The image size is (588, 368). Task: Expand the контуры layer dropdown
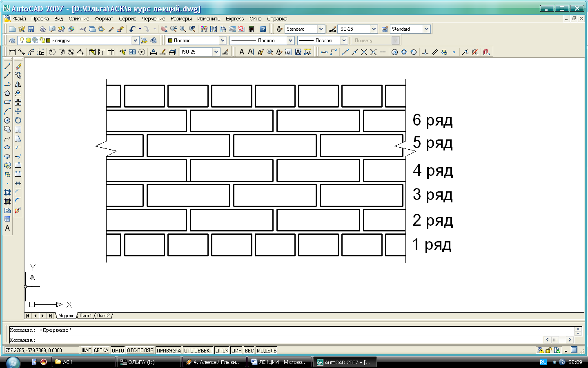click(x=135, y=40)
